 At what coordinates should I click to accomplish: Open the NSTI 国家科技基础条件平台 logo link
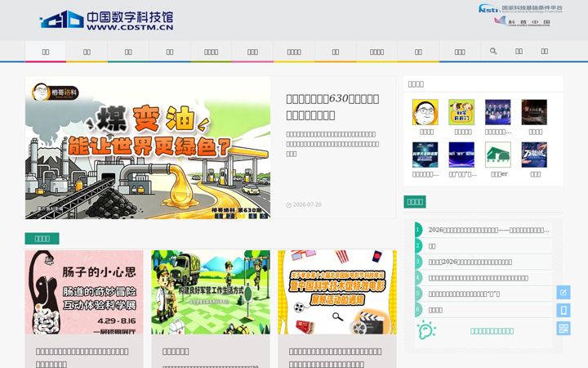tap(520, 8)
